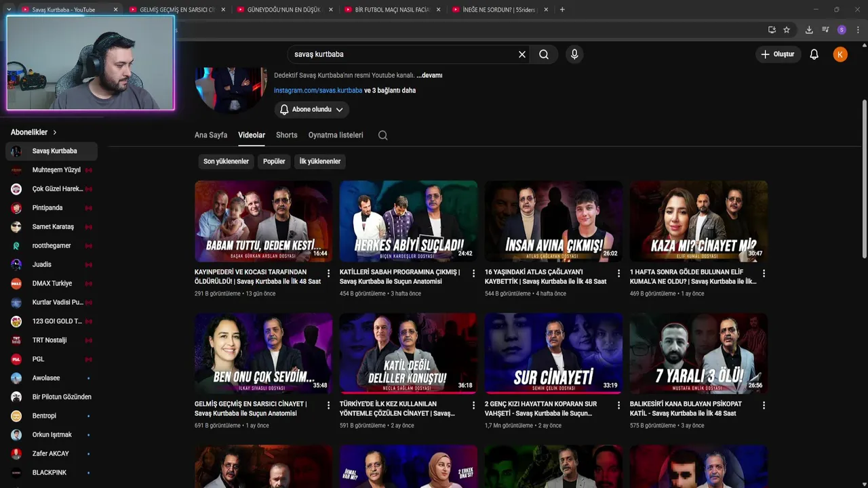Filter by İlk yüklenenler chip
The width and height of the screenshot is (868, 488).
(x=320, y=161)
